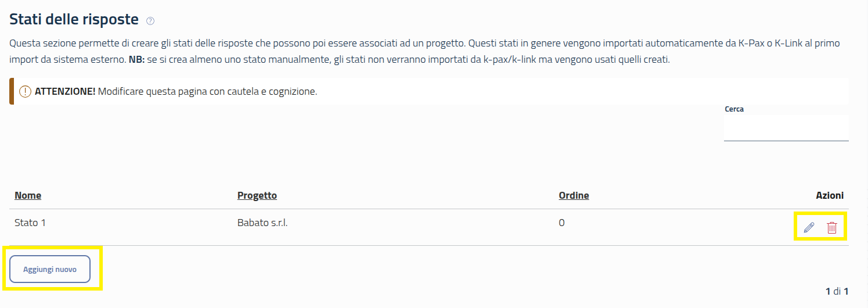Sort the table by Nome column
This screenshot has width=868, height=308.
pyautogui.click(x=28, y=195)
